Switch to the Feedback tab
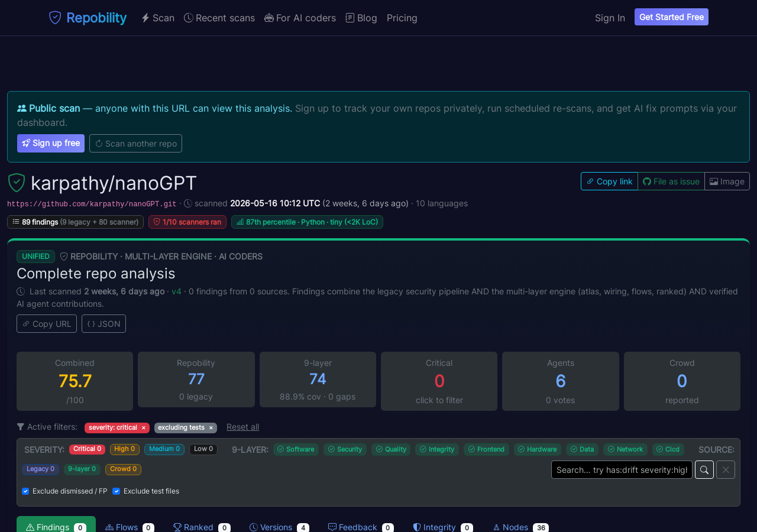This screenshot has width=757, height=532. 361,527
